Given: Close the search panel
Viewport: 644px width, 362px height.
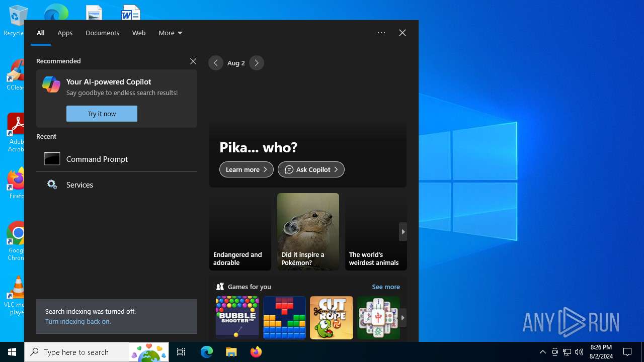Looking at the screenshot, I should click(x=403, y=33).
